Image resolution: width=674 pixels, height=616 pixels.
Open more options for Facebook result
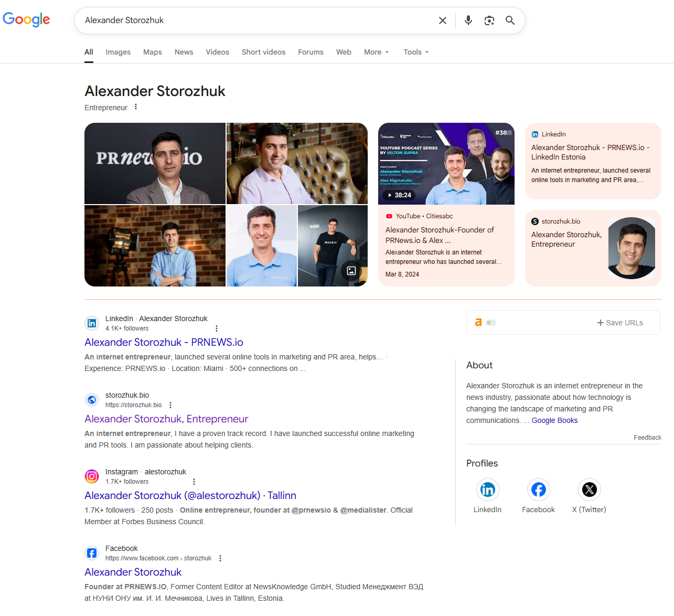220,558
